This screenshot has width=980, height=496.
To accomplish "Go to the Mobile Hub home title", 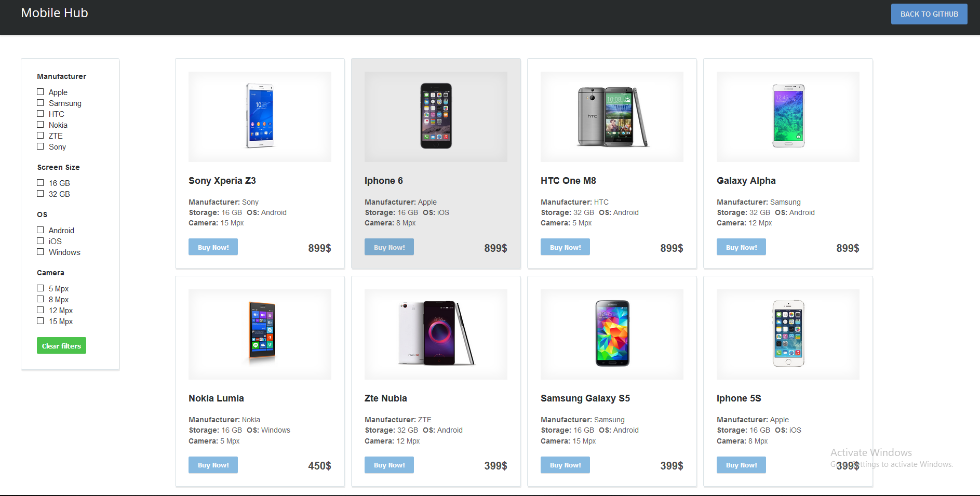I will pyautogui.click(x=55, y=13).
